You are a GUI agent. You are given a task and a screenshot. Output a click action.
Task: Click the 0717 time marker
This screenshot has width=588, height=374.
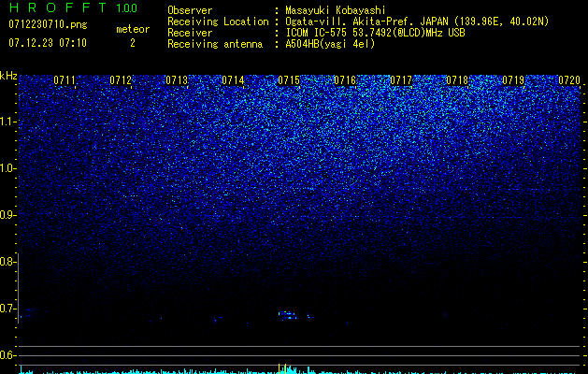[401, 80]
